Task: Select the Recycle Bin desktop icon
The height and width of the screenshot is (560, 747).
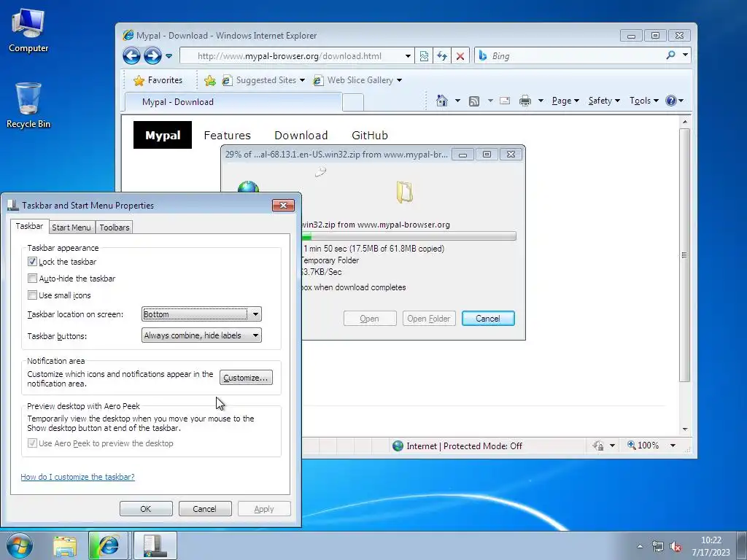Action: pyautogui.click(x=28, y=105)
